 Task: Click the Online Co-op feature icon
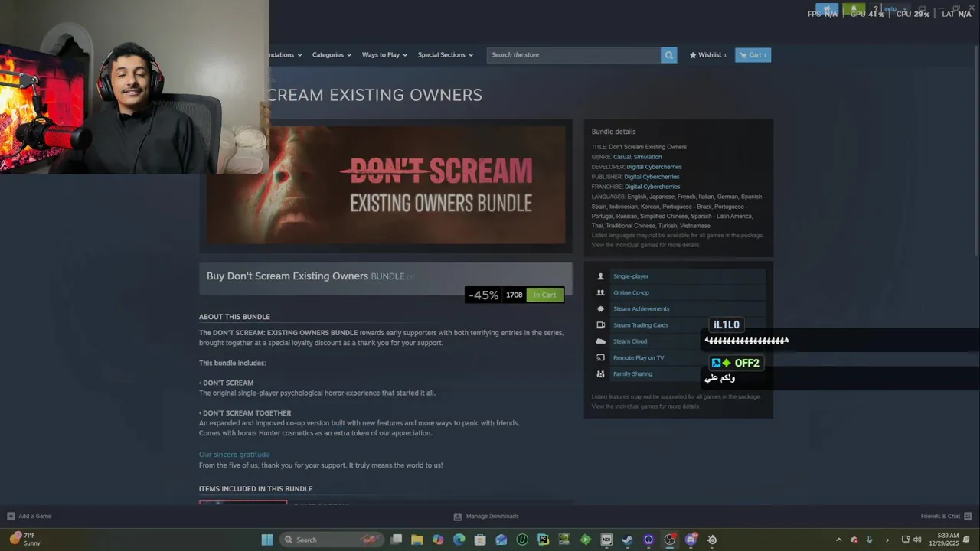[x=600, y=292]
